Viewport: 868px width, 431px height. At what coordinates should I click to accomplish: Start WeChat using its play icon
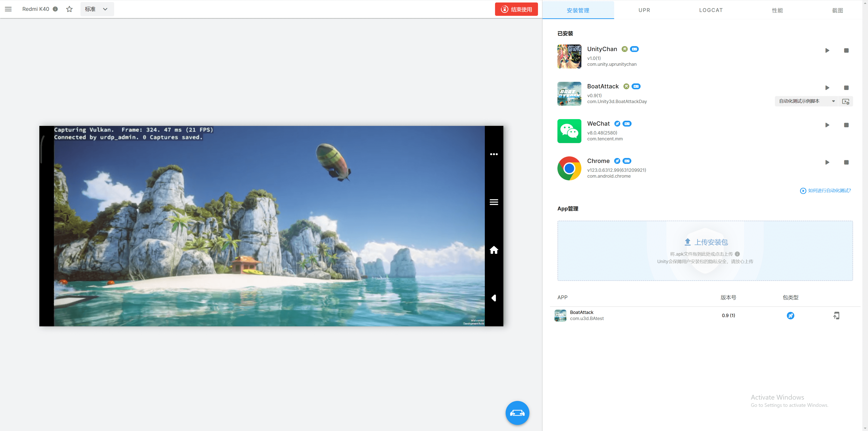pos(827,125)
